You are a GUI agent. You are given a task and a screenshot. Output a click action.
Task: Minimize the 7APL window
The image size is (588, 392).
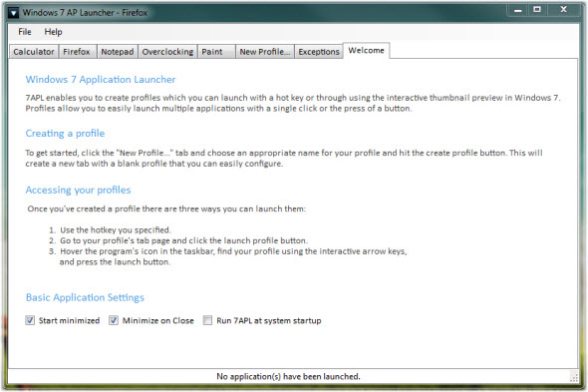(518, 10)
